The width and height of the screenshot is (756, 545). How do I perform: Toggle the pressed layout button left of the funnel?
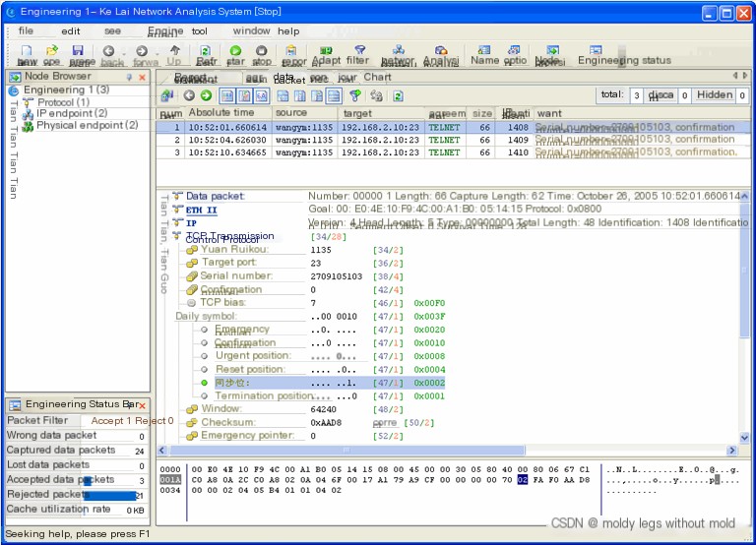coord(334,95)
